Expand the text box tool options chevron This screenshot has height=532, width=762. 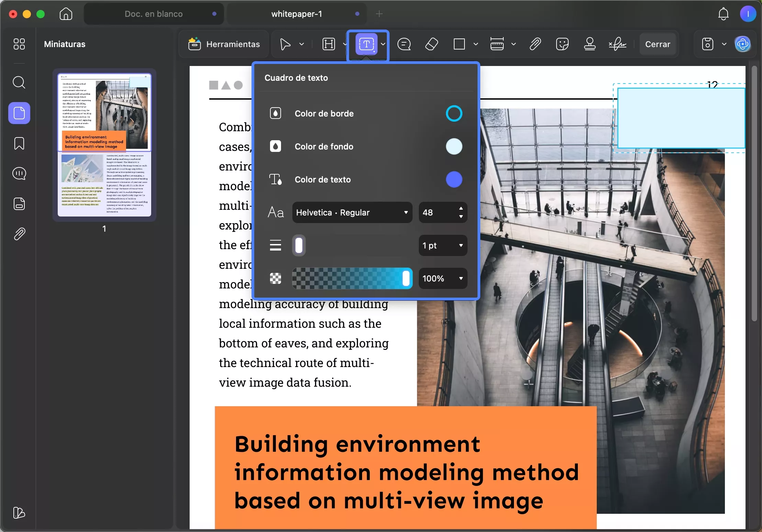(383, 44)
